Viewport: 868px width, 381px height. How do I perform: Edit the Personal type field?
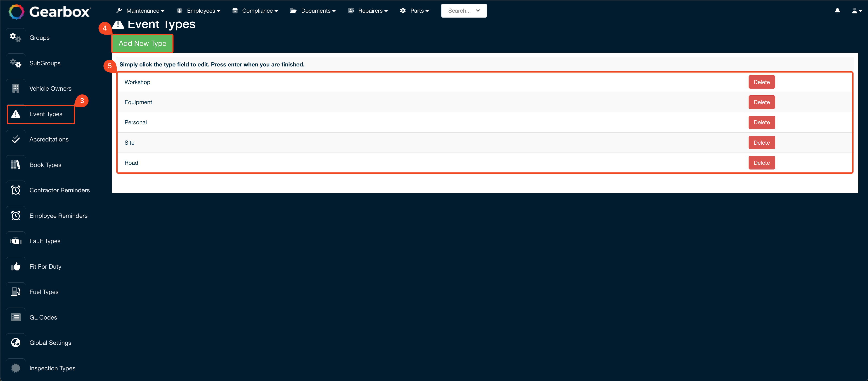431,122
